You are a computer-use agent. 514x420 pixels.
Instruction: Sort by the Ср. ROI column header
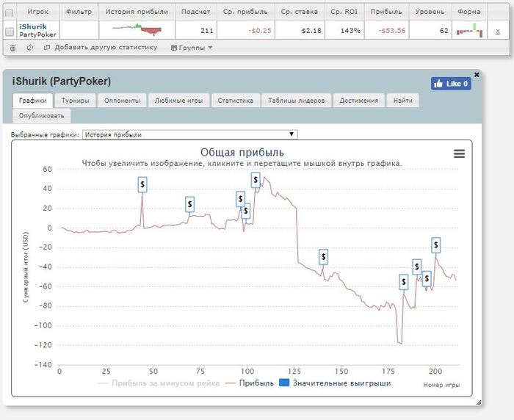[x=344, y=12]
